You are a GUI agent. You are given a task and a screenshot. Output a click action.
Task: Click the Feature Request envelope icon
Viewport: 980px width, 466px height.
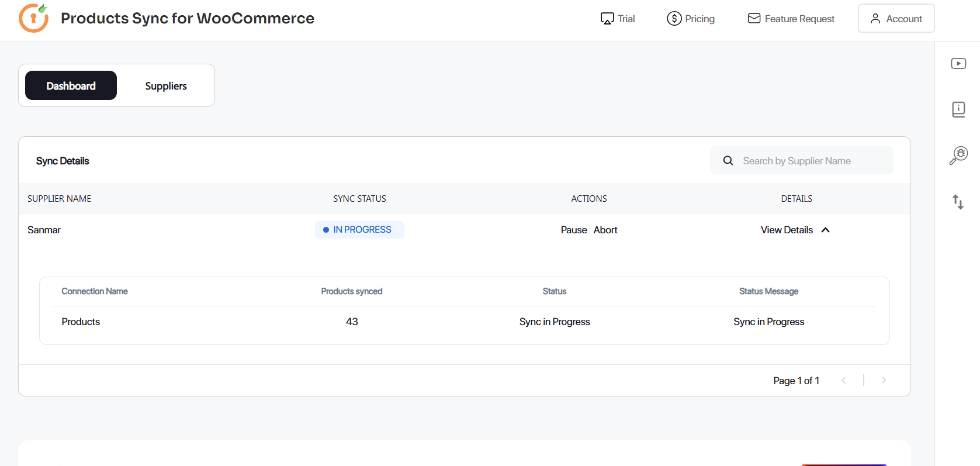click(x=754, y=19)
